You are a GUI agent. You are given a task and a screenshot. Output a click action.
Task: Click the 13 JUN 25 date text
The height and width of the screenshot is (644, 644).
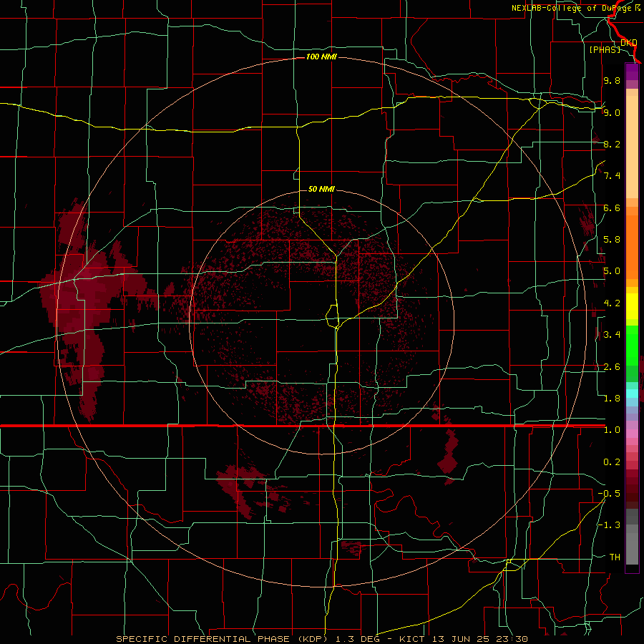461,639
